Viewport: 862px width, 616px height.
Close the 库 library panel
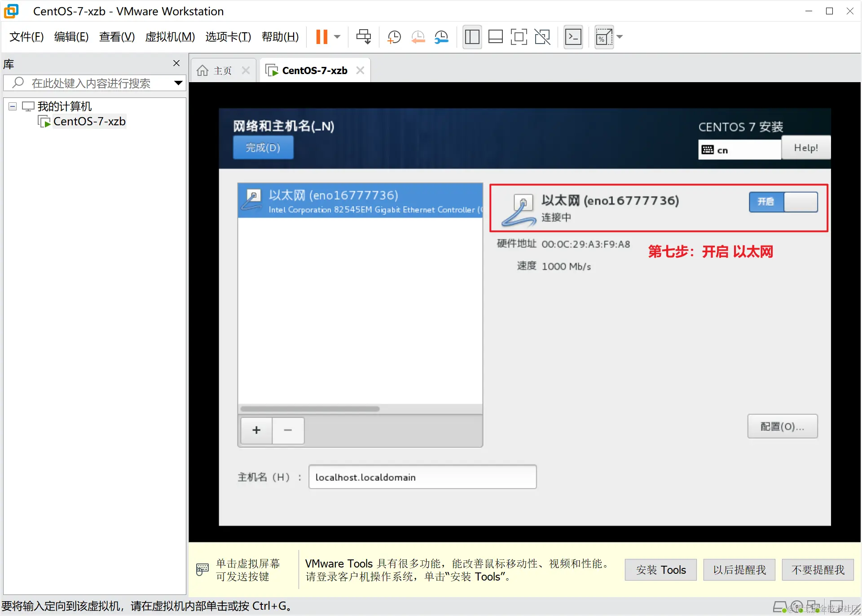(x=176, y=63)
